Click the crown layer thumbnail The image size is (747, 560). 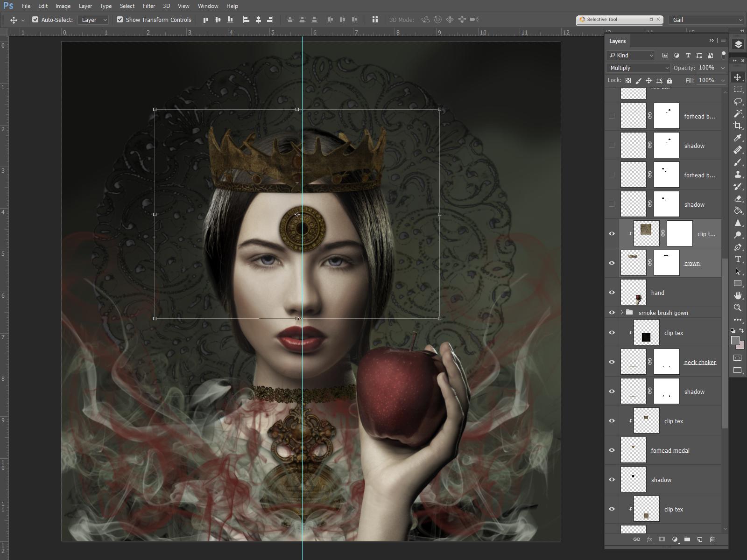(x=634, y=263)
